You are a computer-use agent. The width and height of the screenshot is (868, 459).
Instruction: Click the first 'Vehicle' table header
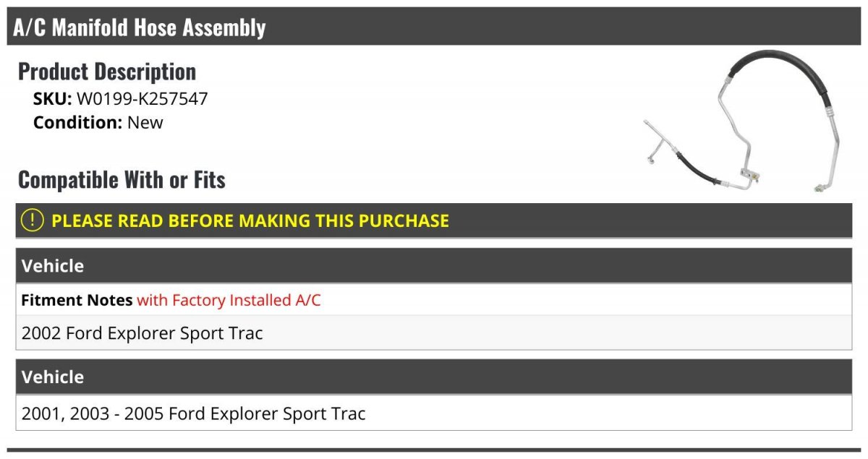(434, 265)
